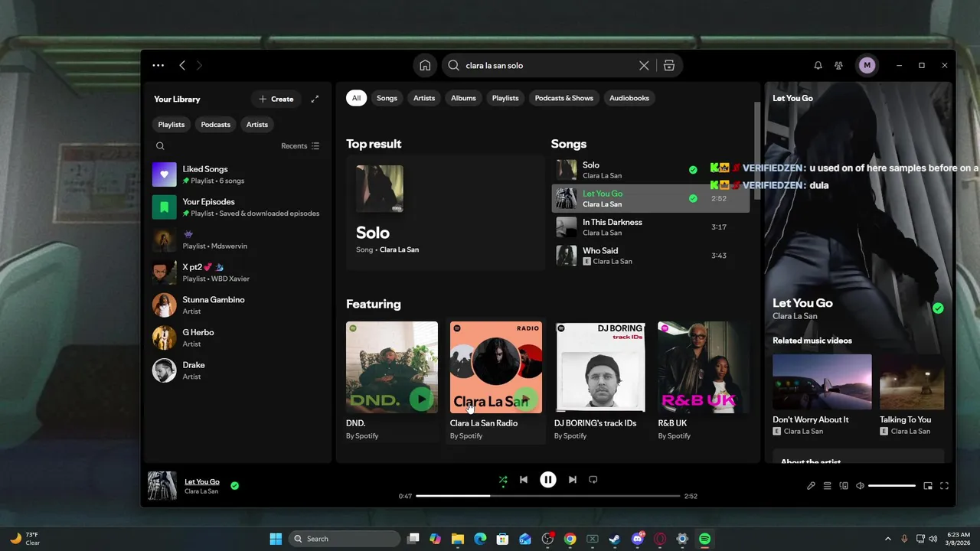Toggle saved checkmark in Now Playing panel

[938, 308]
